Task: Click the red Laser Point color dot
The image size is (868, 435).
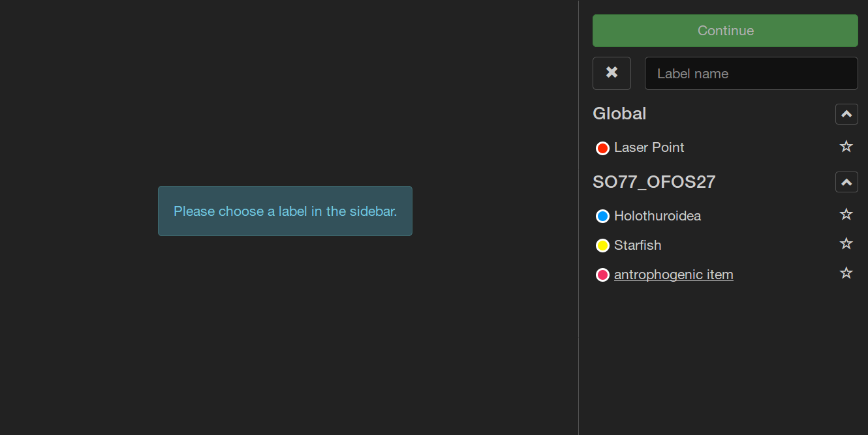Action: (x=602, y=148)
